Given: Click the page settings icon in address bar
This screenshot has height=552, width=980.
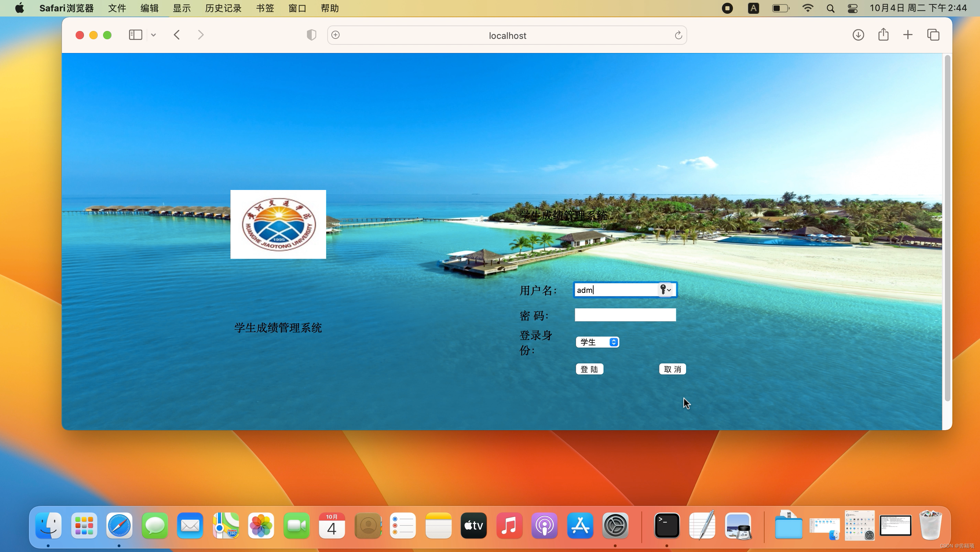Looking at the screenshot, I should point(335,35).
